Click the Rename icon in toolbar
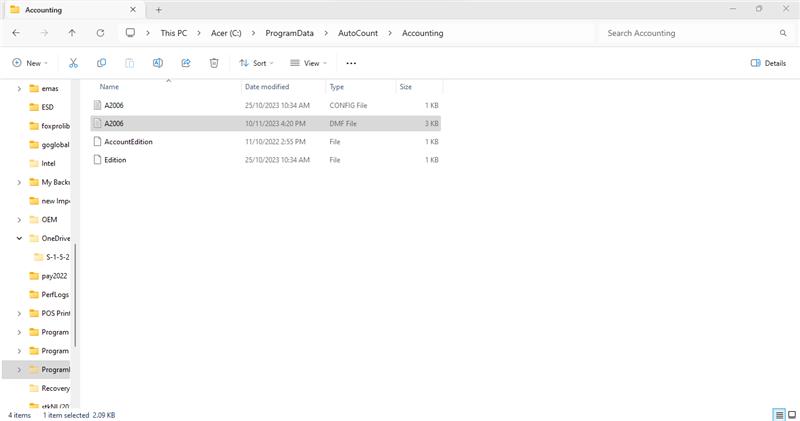Screen dimensions: 800x421 (x=158, y=63)
